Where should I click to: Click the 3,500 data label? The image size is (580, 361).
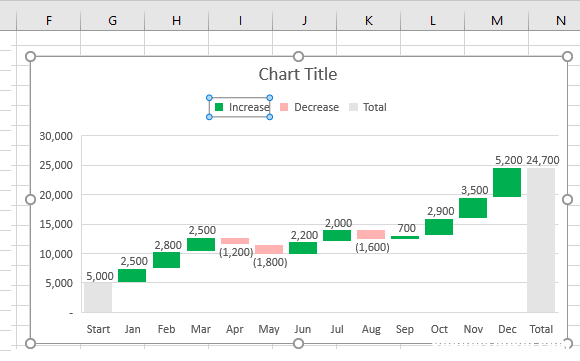pos(475,190)
